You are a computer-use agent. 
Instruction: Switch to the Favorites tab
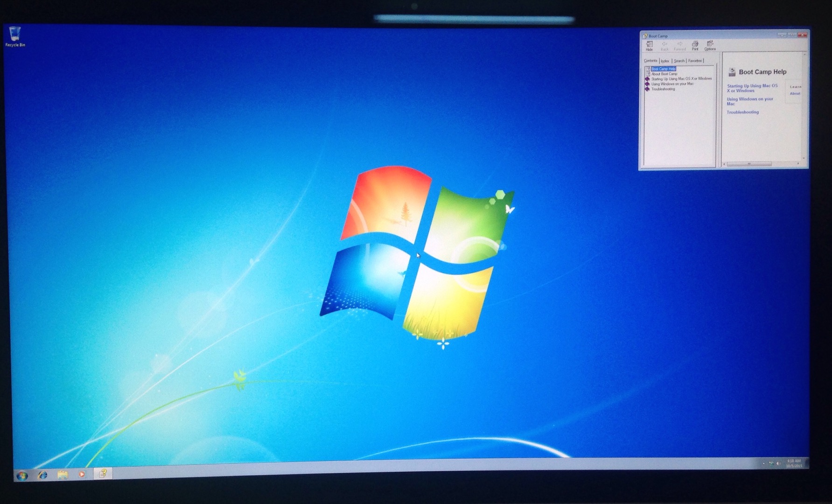(x=695, y=61)
